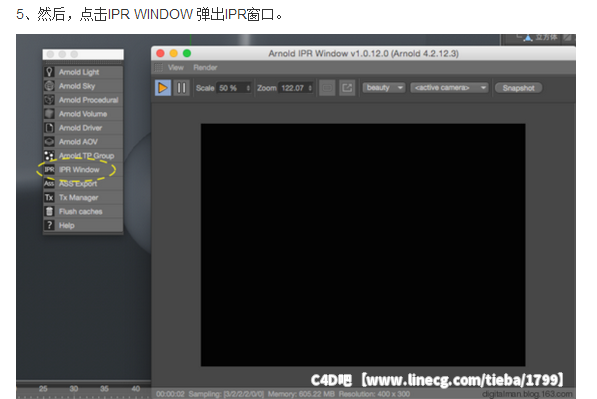This screenshot has height=399, width=597.
Task: Open the View menu
Action: coord(176,67)
